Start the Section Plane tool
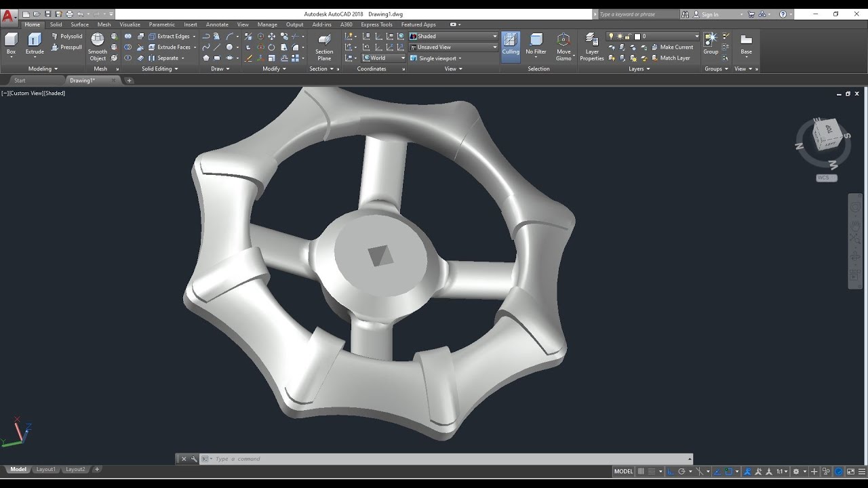Viewport: 868px width, 488px height. click(324, 47)
